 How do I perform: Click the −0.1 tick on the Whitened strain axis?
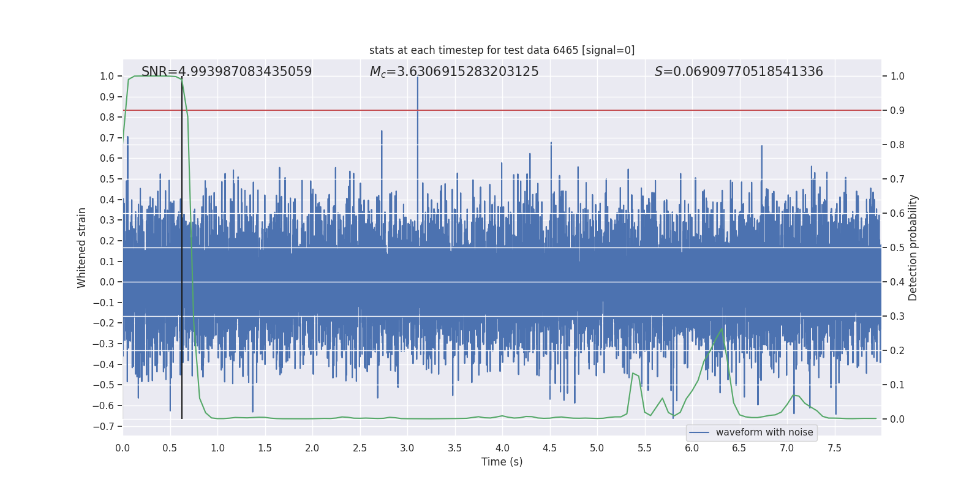[104, 303]
